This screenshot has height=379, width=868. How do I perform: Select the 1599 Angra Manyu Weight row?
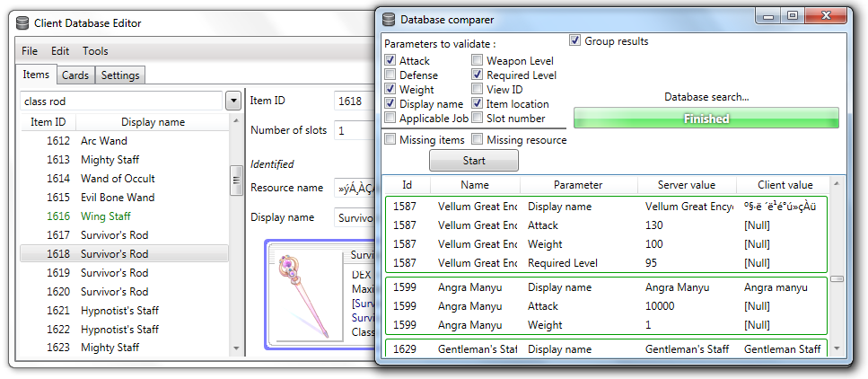[x=606, y=325]
